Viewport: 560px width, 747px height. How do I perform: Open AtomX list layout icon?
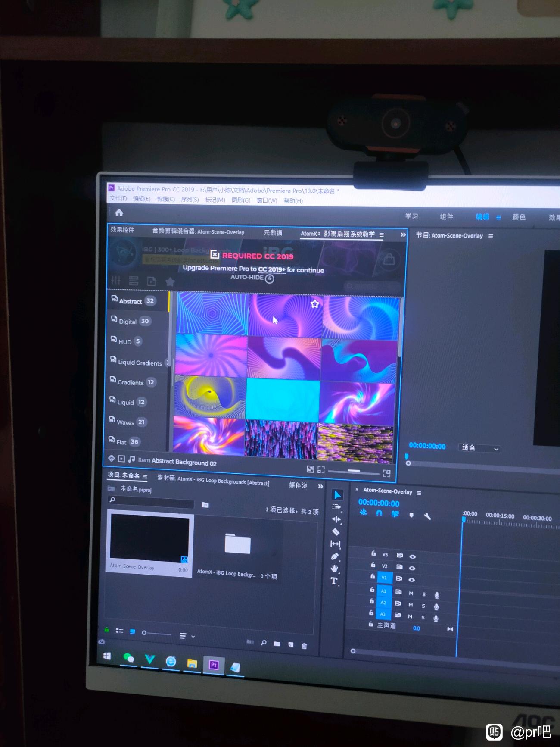[134, 281]
